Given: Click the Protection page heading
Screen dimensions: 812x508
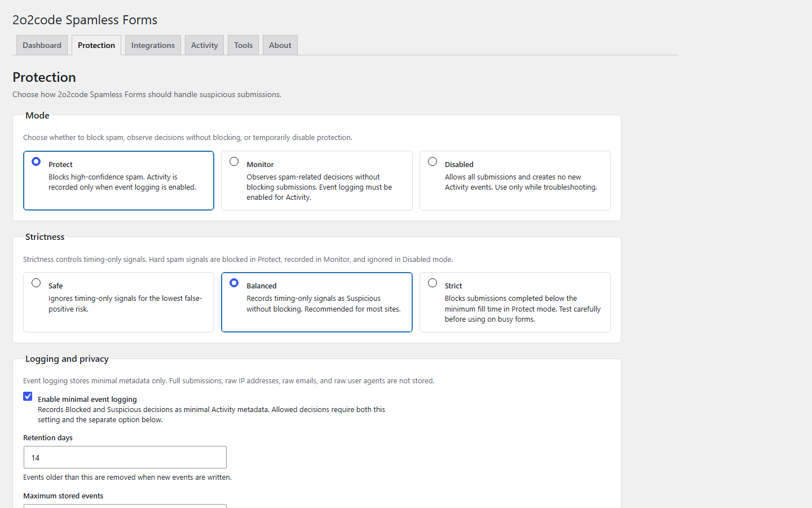Looking at the screenshot, I should click(x=44, y=77).
